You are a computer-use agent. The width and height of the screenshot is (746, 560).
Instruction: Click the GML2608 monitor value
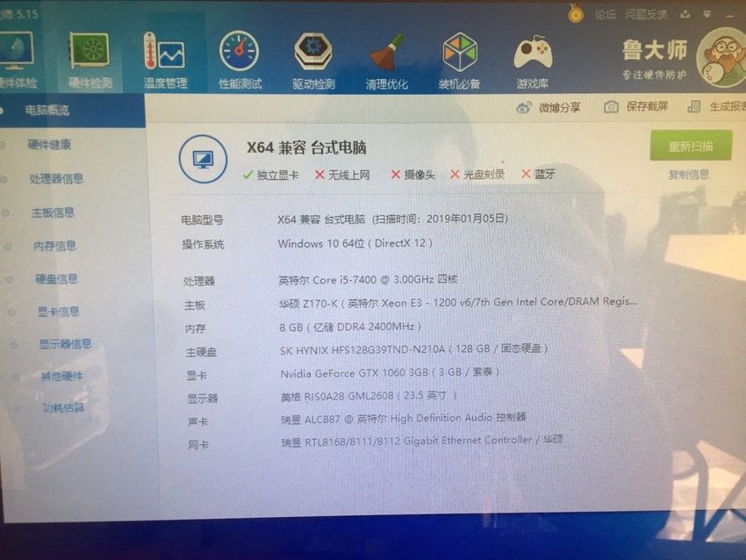tap(369, 396)
